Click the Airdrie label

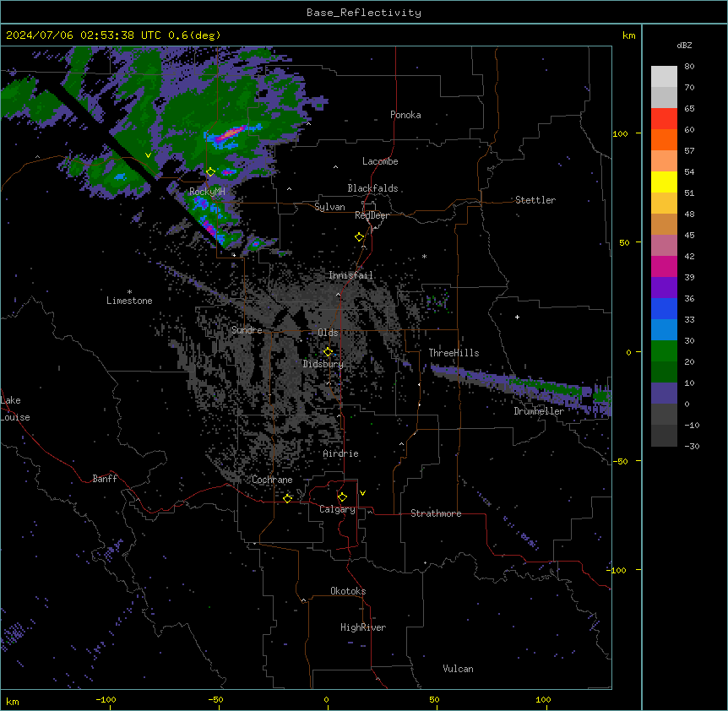click(x=340, y=453)
